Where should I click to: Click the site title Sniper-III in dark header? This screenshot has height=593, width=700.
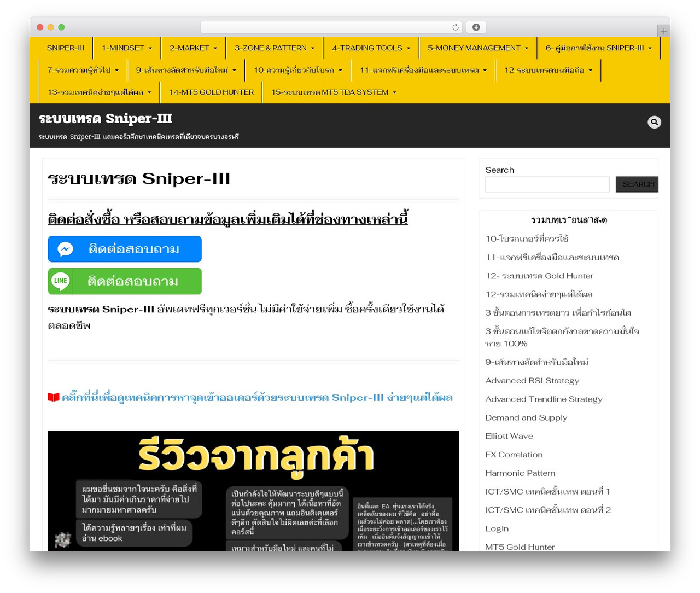(x=106, y=118)
